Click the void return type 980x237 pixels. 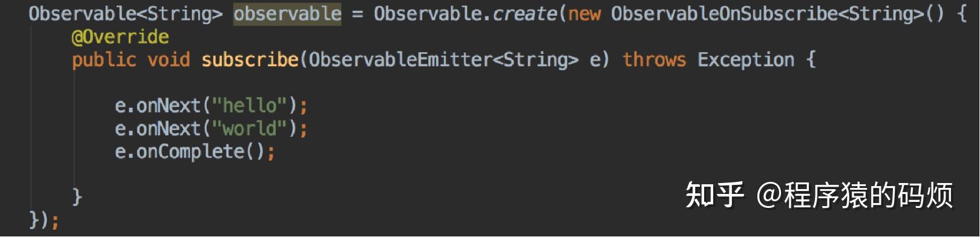tap(169, 59)
